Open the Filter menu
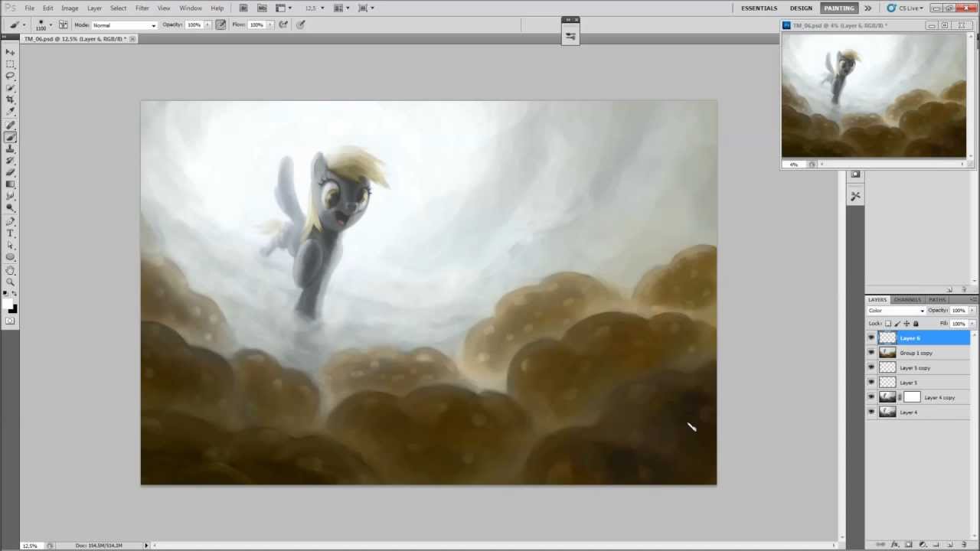Screen dimensions: 980x551 click(142, 8)
